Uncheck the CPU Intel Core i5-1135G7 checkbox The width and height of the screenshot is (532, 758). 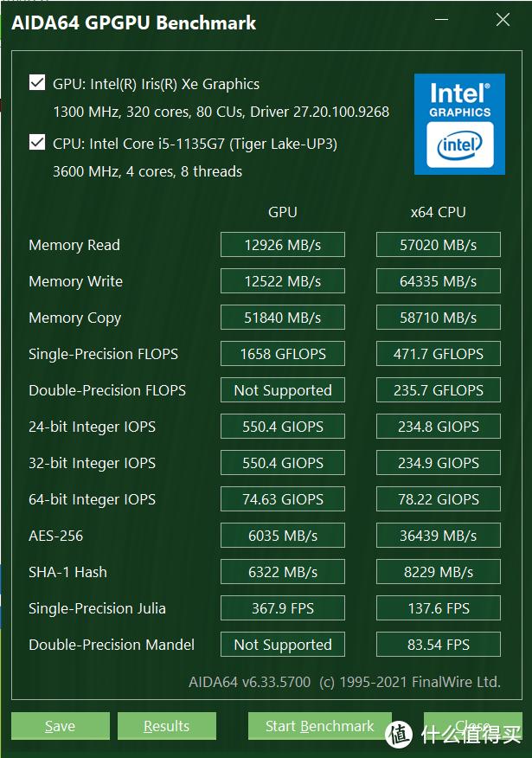tap(36, 144)
